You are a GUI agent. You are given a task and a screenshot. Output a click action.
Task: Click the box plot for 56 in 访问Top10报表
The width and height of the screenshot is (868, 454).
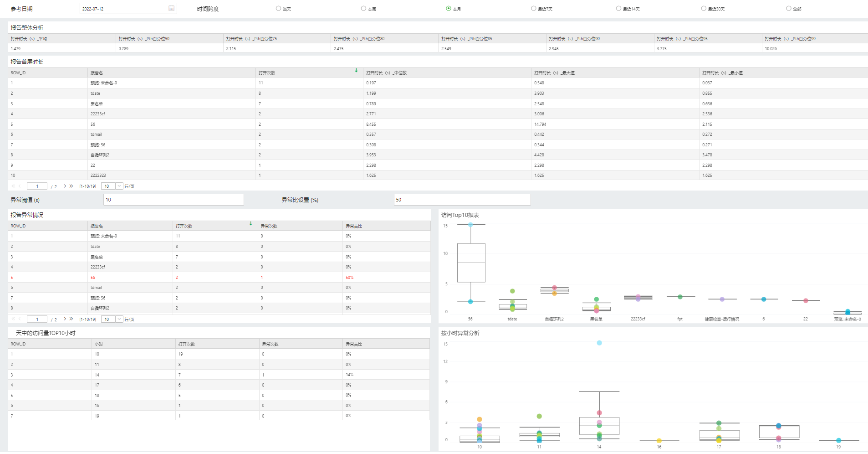point(471,263)
